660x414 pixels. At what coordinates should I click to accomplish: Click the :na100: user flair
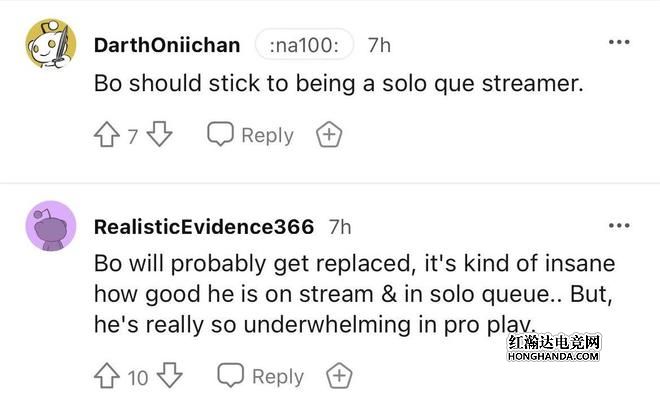pyautogui.click(x=304, y=45)
